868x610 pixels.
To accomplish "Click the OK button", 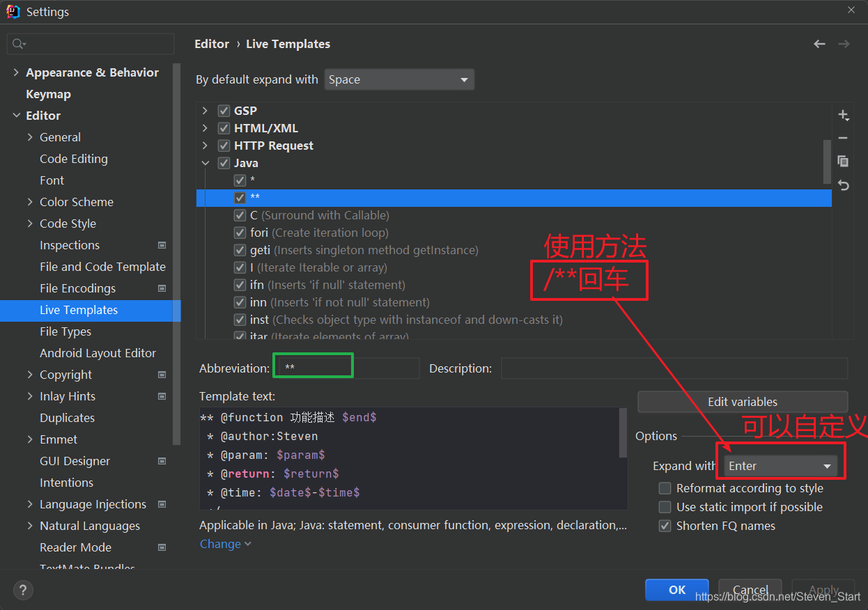I will [x=677, y=590].
